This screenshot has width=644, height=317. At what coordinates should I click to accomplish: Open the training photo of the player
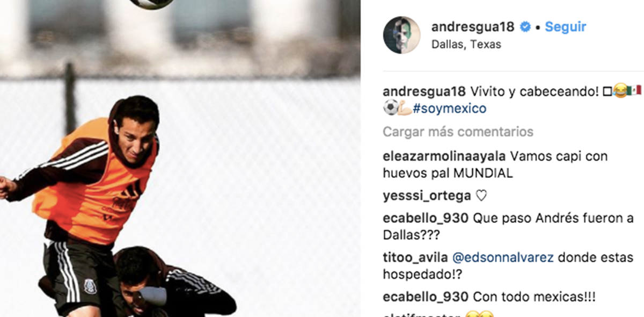(180, 158)
